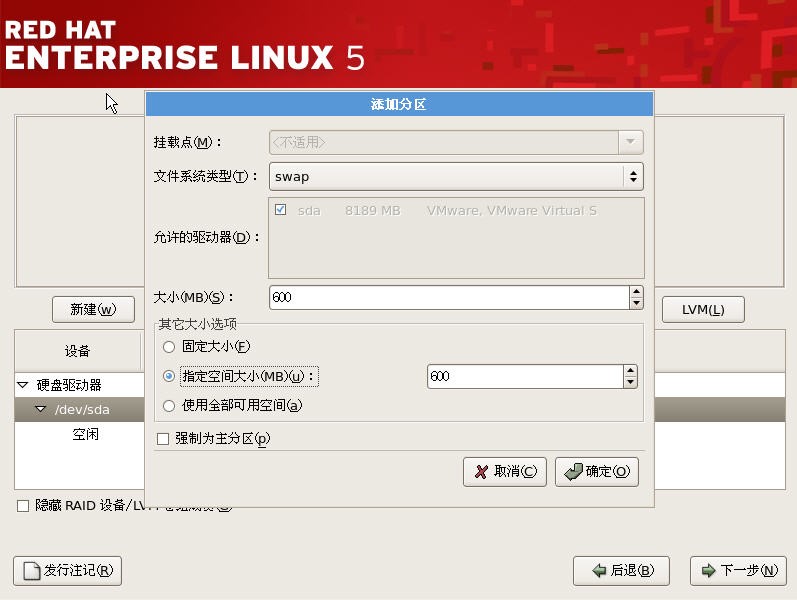797x600 pixels.
Task: Open the 挂载点 dropdown arrow
Action: (630, 142)
